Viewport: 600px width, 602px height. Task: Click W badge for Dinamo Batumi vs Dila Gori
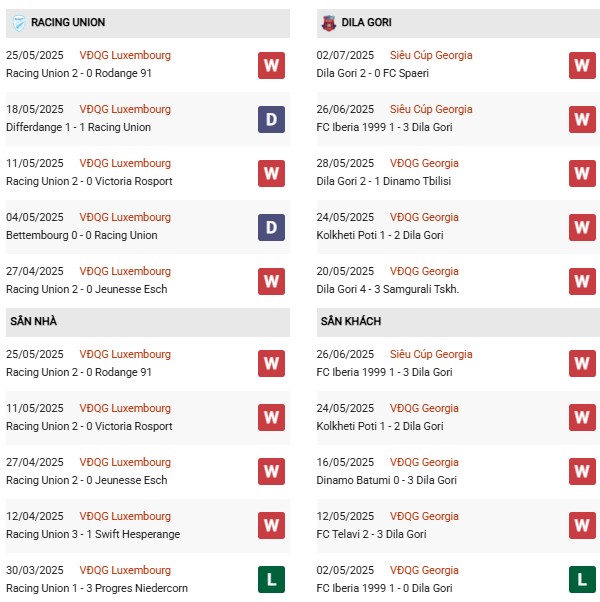click(x=582, y=471)
